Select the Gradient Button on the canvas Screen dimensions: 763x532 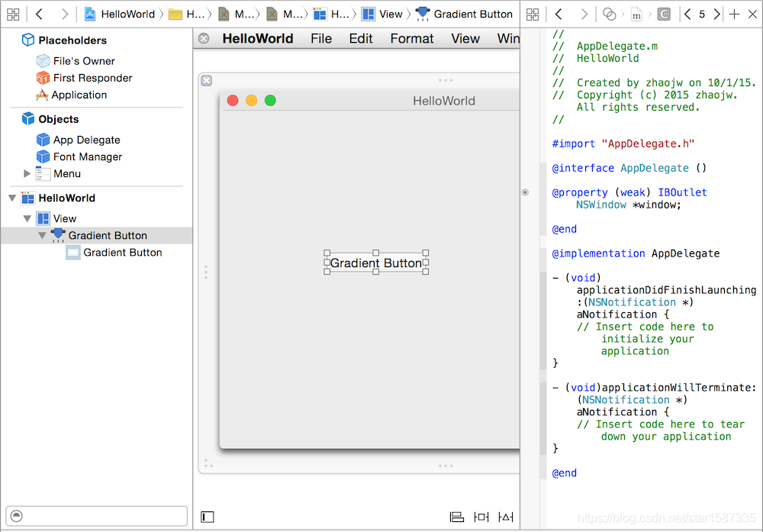(375, 263)
